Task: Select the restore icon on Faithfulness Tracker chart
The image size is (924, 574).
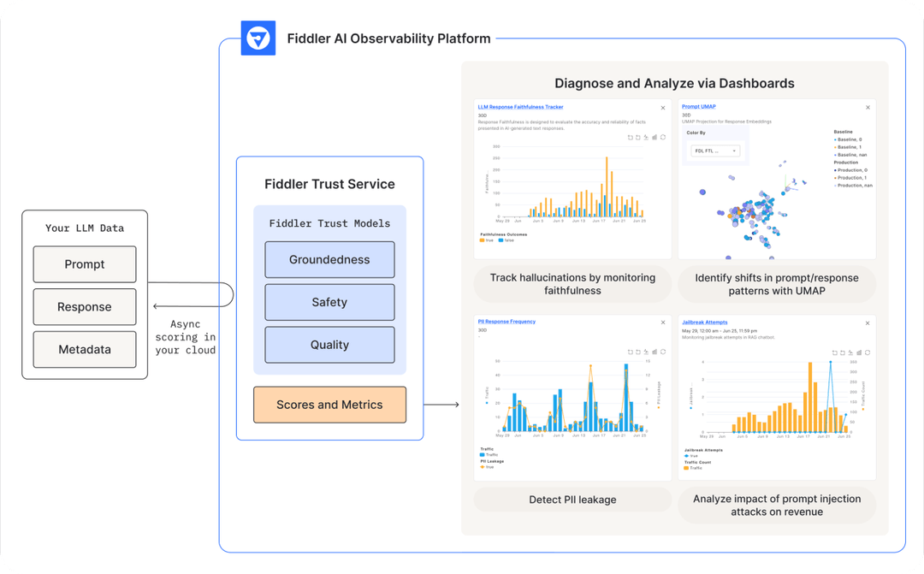Action: [x=638, y=137]
